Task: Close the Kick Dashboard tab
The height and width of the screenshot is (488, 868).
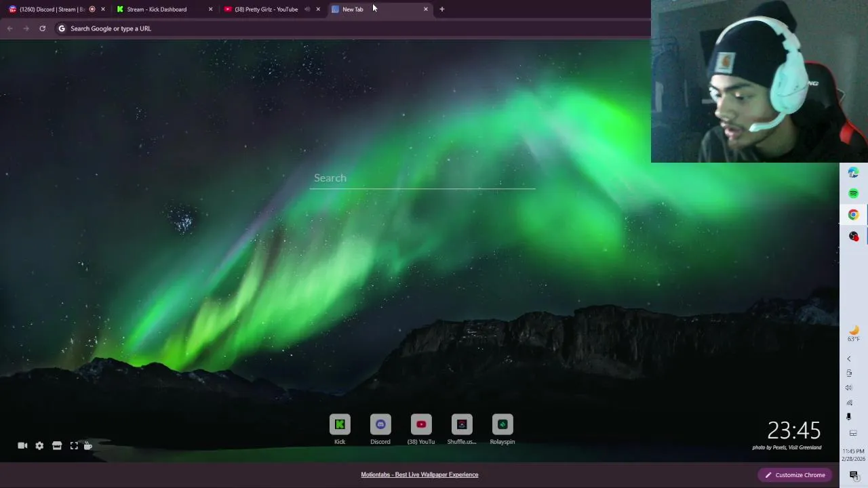Action: tap(210, 9)
